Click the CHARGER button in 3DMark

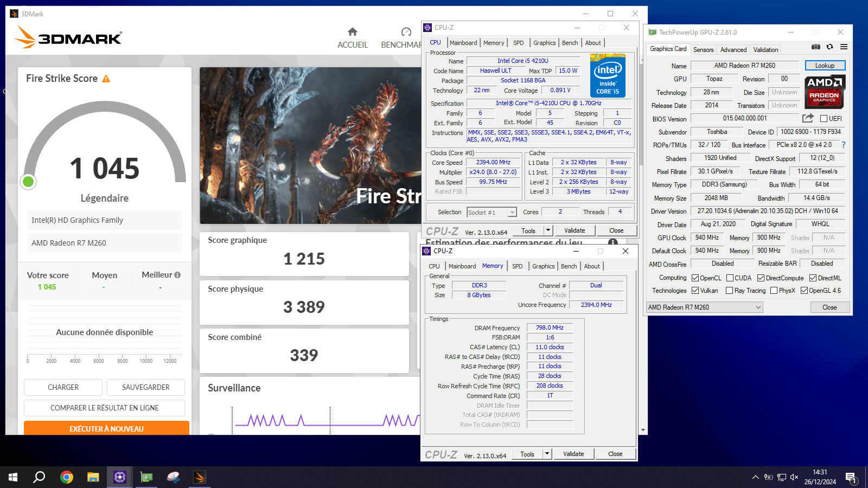coord(63,387)
